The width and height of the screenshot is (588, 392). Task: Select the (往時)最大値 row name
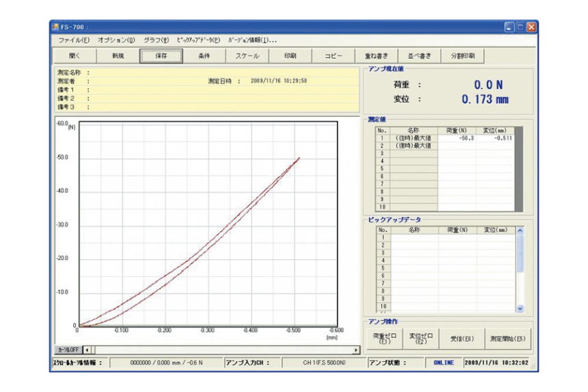(x=413, y=138)
